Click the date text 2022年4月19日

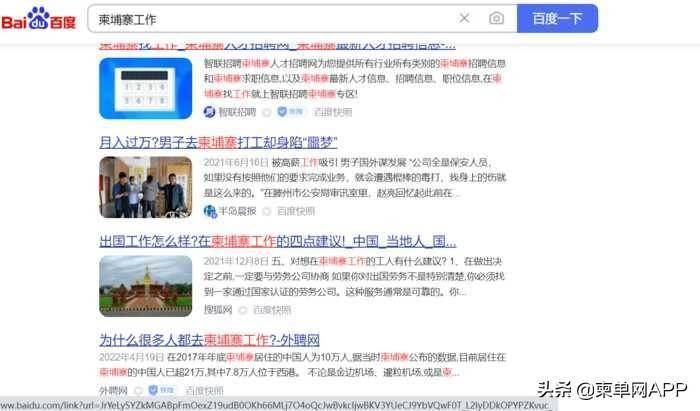[x=132, y=357]
